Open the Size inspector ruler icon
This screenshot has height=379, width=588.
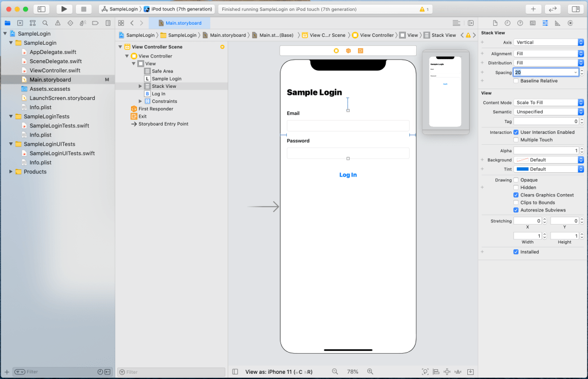pyautogui.click(x=558, y=23)
